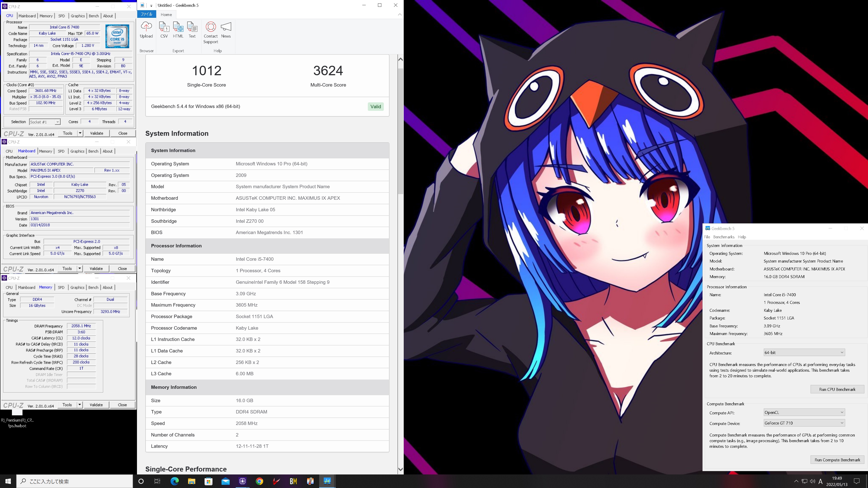Open Contact Support in Geekbench ribbon
Viewport: 868px width, 488px height.
click(211, 33)
